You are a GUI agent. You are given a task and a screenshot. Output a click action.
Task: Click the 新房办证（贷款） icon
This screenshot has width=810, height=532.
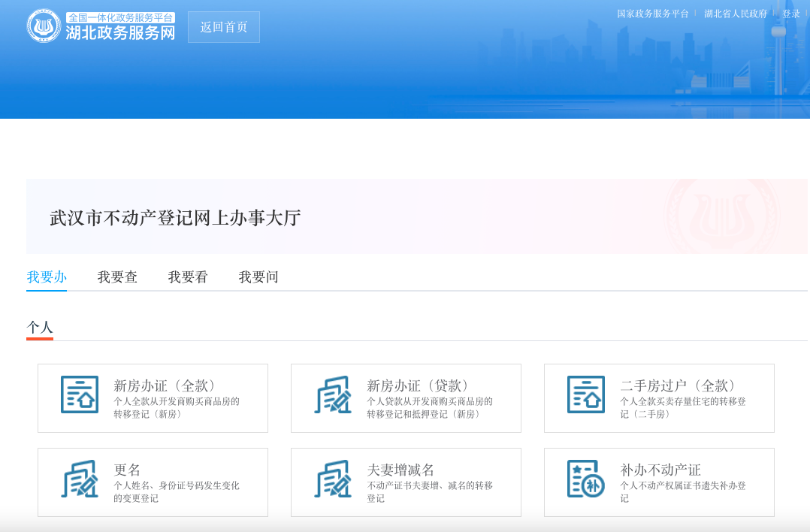tap(333, 394)
